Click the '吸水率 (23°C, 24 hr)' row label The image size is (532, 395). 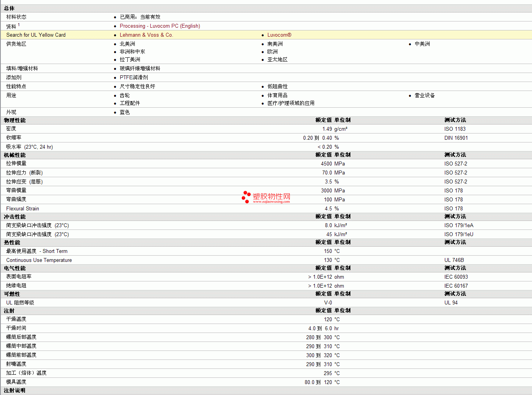click(x=30, y=147)
